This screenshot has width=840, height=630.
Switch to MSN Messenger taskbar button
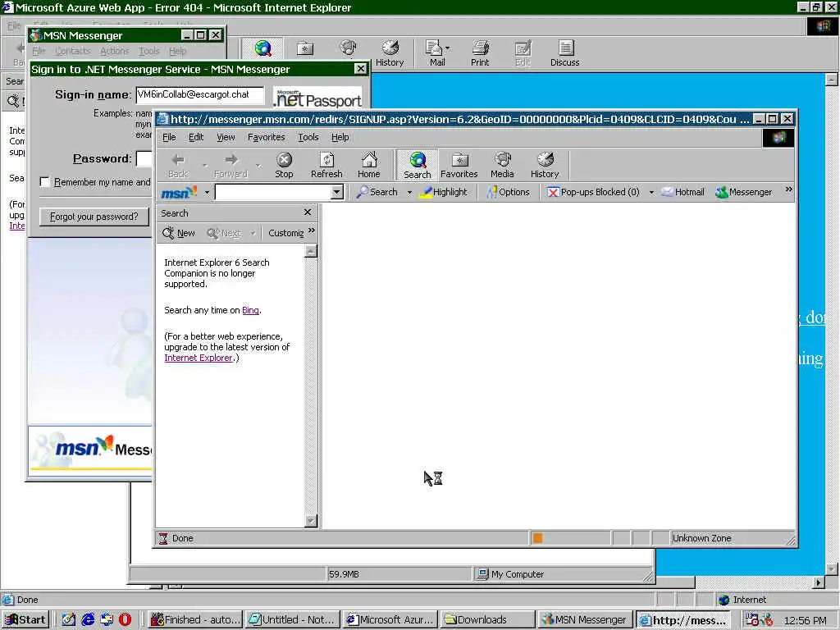click(585, 620)
